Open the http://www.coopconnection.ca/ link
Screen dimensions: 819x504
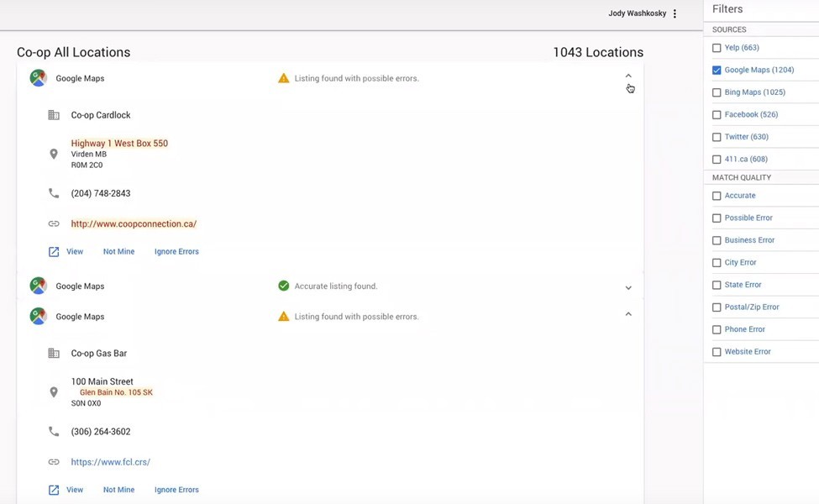point(134,223)
